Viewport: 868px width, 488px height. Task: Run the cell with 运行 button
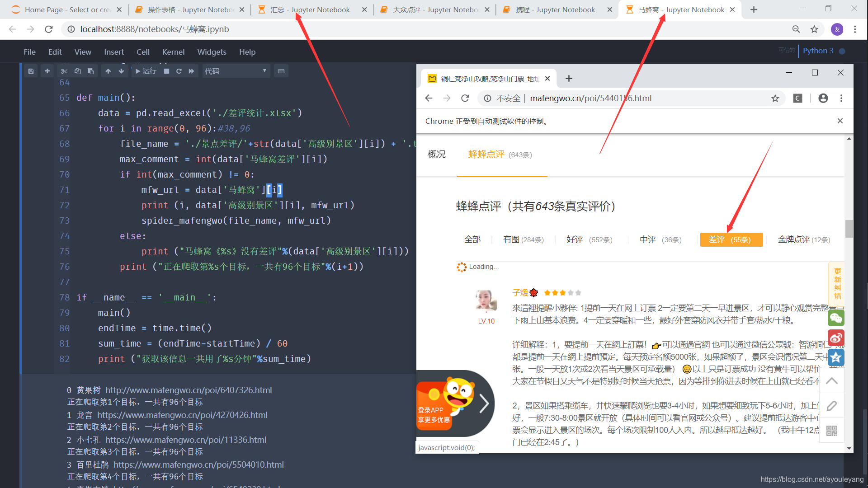146,71
